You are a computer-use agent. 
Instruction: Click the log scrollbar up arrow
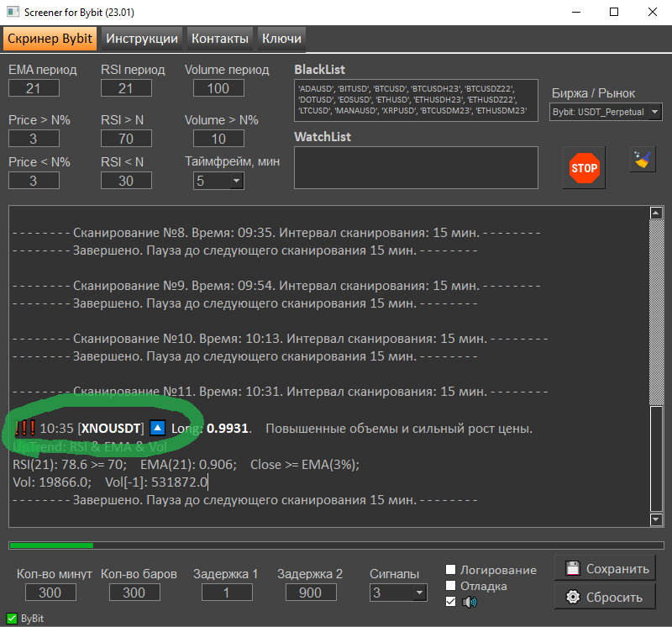[657, 213]
